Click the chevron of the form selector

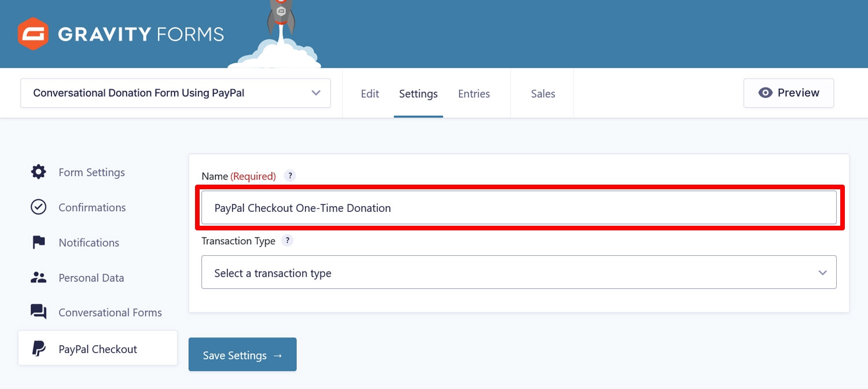[x=316, y=93]
